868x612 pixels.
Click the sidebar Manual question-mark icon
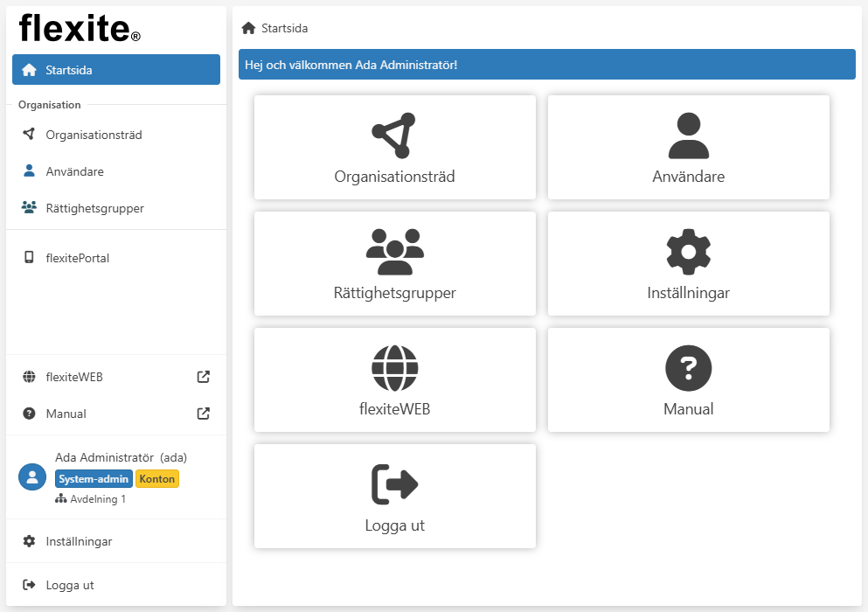[x=30, y=414]
